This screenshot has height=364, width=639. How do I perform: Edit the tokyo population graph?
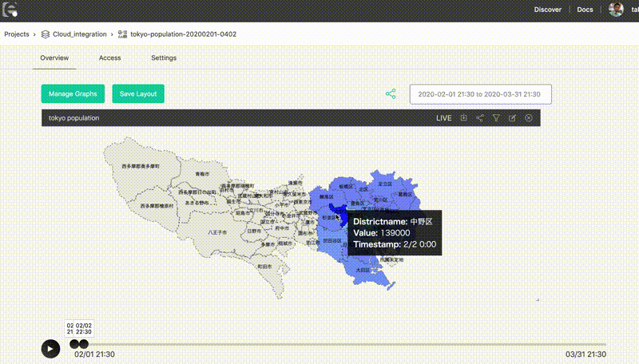[x=512, y=118]
